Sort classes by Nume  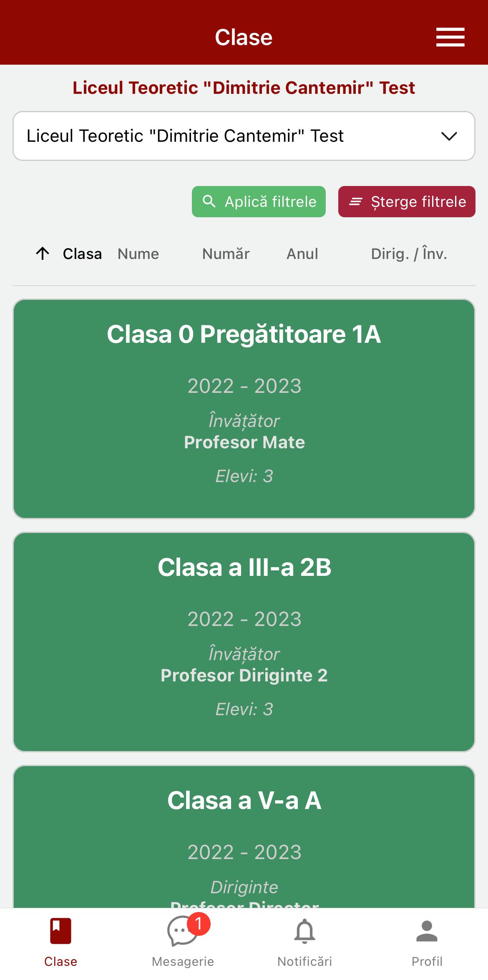point(138,254)
